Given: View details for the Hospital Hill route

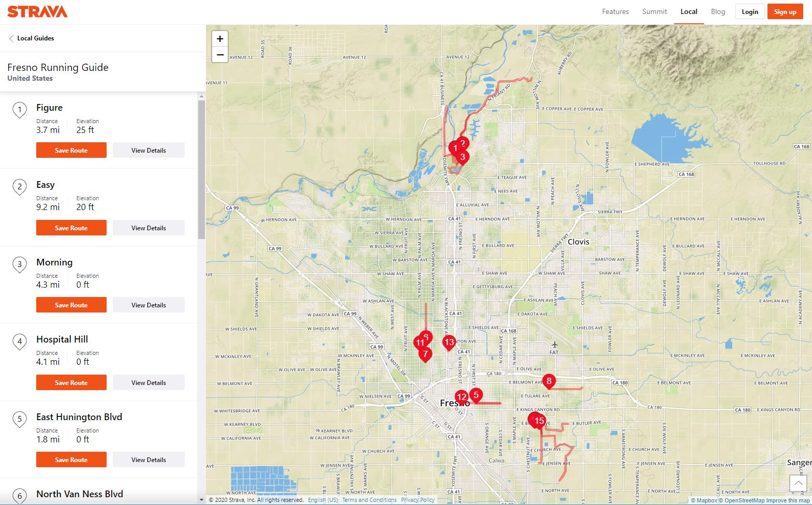Looking at the screenshot, I should point(149,382).
